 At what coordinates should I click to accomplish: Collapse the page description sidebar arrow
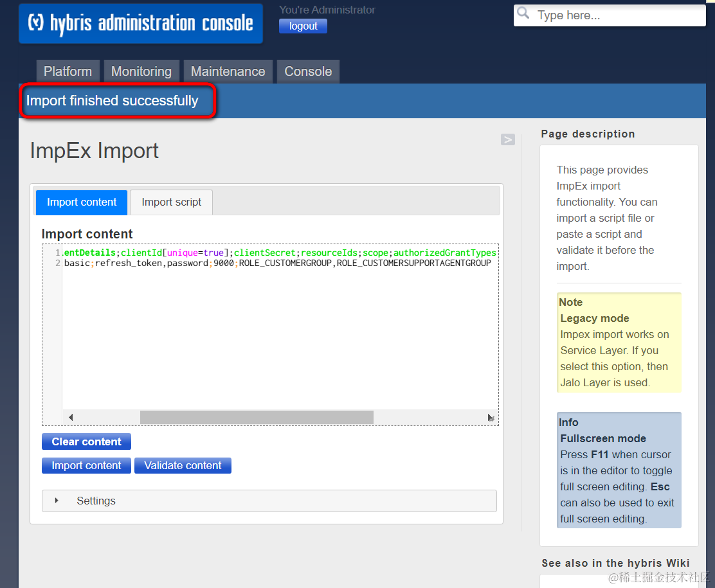click(507, 139)
